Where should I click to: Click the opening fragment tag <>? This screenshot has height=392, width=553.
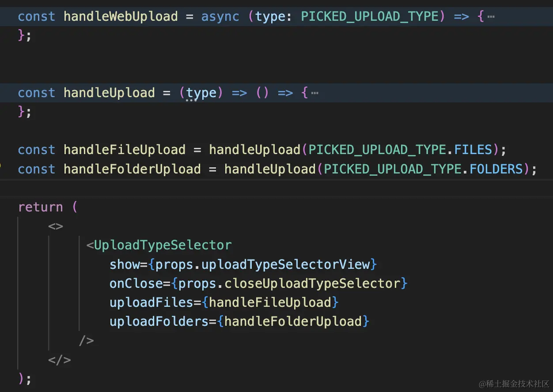coord(56,226)
